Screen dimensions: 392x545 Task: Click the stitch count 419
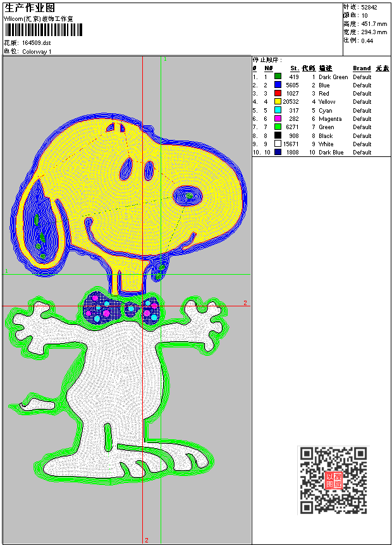click(294, 77)
